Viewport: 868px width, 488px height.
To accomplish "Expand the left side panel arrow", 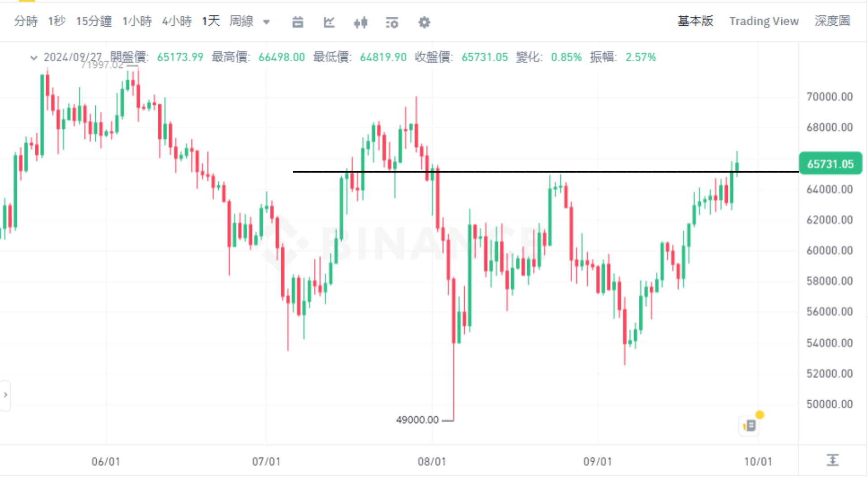I will pos(5,395).
